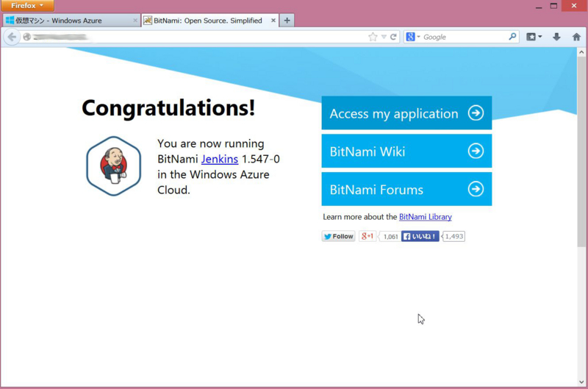
Task: Open the Firefox application menu button
Action: pos(27,6)
